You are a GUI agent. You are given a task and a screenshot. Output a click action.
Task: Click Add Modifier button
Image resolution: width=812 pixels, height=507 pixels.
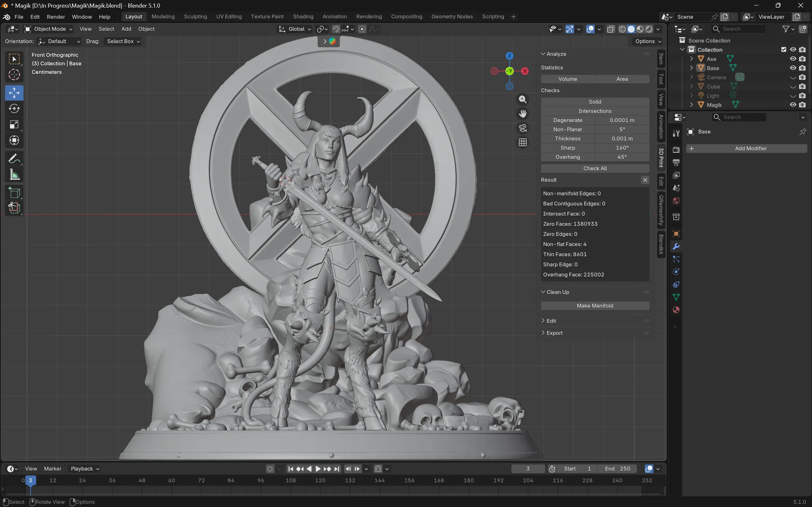tap(746, 148)
